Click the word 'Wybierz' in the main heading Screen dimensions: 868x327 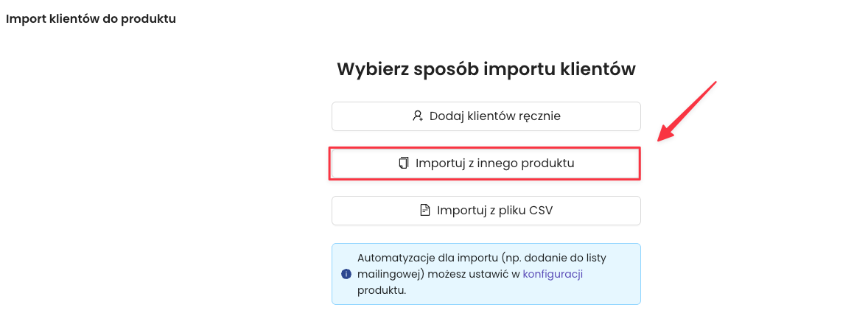(x=371, y=69)
